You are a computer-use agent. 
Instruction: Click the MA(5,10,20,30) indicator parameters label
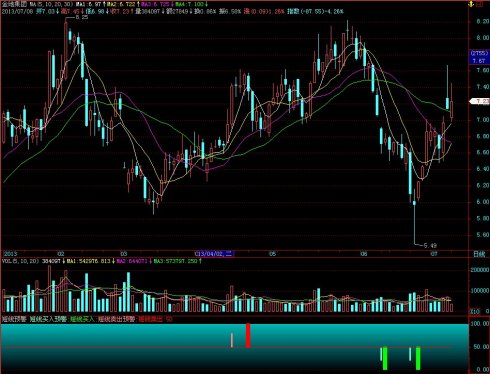(x=50, y=4)
